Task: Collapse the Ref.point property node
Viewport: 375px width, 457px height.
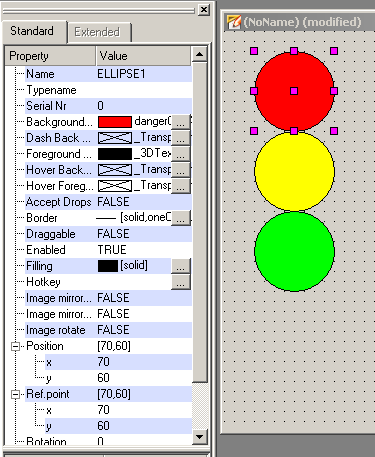Action: click(x=15, y=394)
